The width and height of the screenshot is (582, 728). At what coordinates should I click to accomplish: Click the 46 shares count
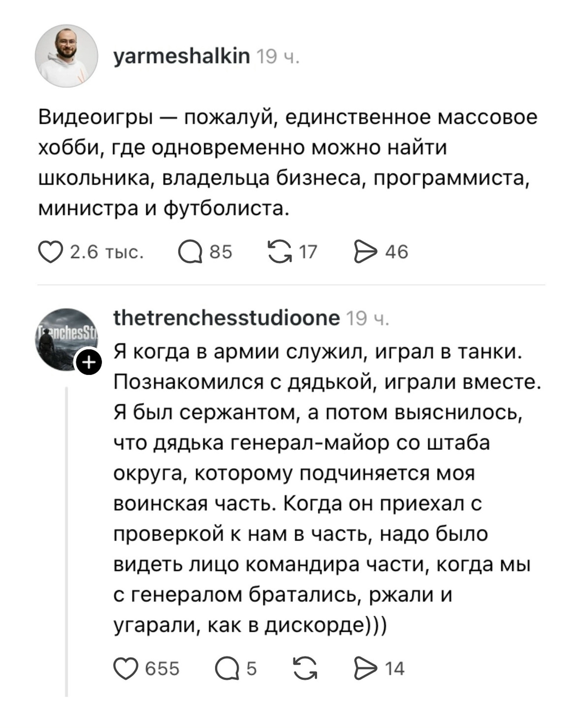pyautogui.click(x=397, y=252)
